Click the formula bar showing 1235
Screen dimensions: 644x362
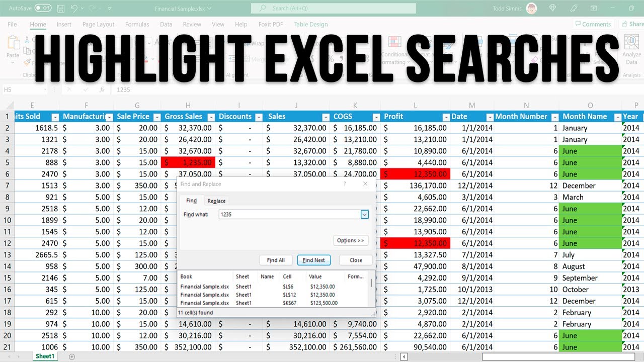click(377, 89)
